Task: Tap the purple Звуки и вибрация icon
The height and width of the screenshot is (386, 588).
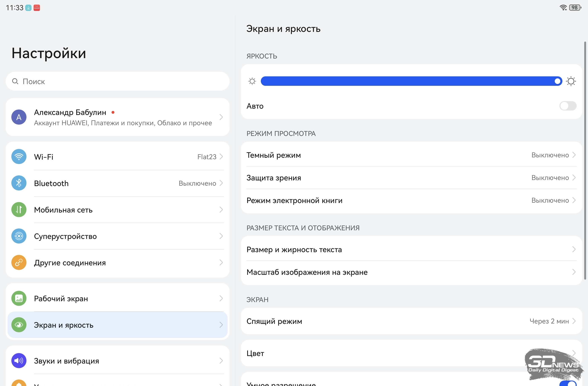Action: pyautogui.click(x=19, y=361)
